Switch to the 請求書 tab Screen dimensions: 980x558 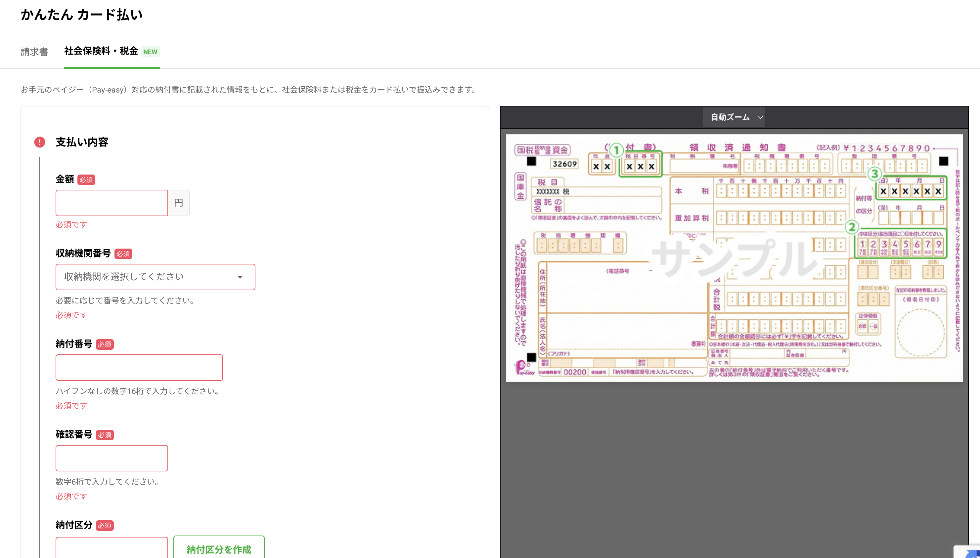[x=34, y=52]
